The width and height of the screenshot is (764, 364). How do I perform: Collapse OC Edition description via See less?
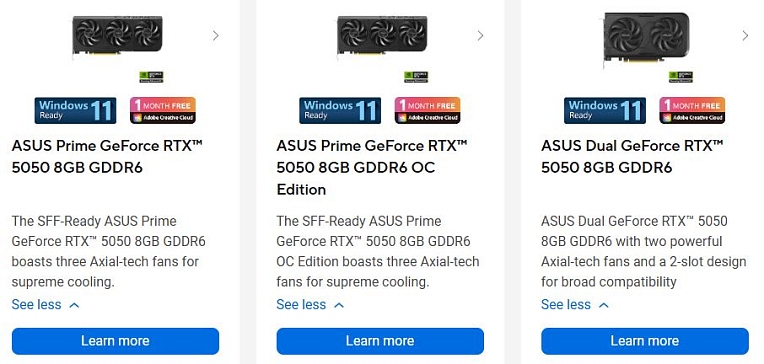pos(310,305)
